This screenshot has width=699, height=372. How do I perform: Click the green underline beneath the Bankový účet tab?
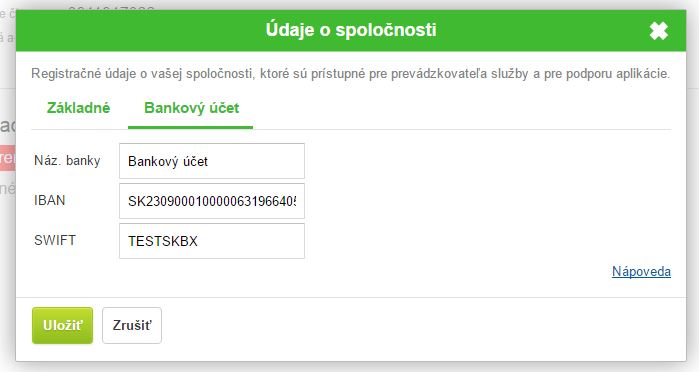(190, 128)
